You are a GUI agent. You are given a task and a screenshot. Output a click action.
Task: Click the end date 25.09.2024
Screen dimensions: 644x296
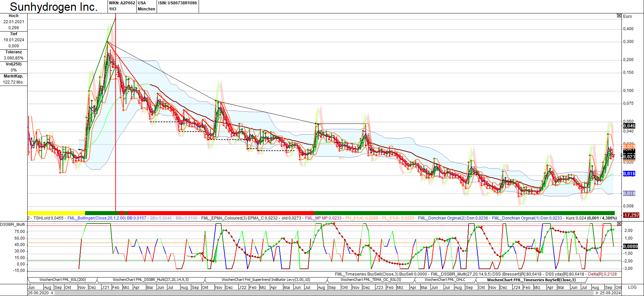610,293
